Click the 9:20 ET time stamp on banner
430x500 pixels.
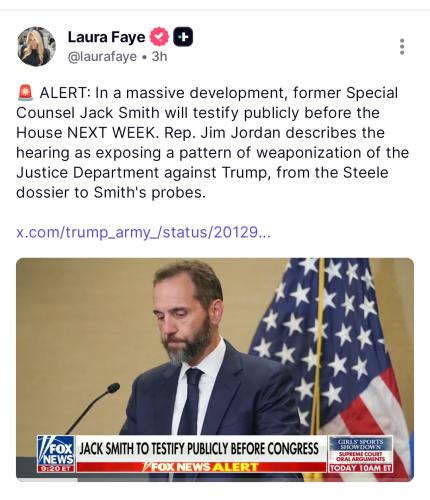(56, 469)
